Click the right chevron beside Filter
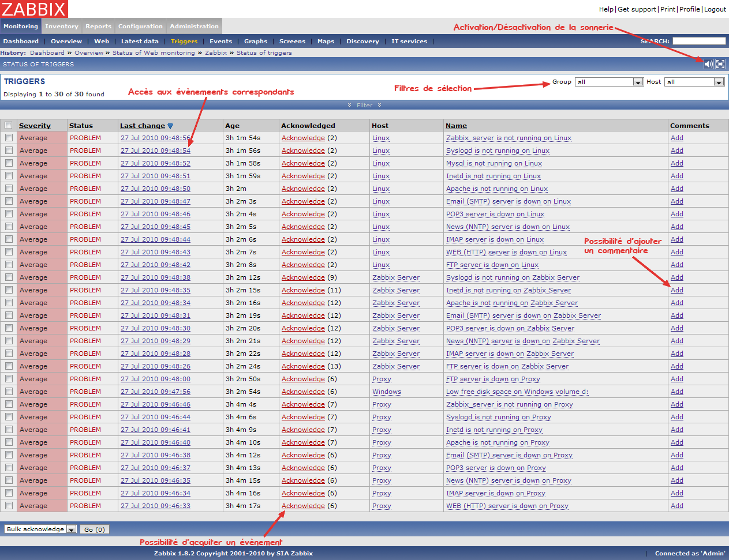The image size is (729, 560). click(379, 105)
